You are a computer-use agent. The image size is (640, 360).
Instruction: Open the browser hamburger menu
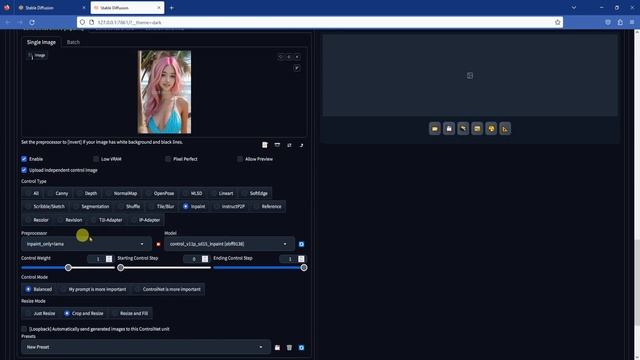pos(632,22)
